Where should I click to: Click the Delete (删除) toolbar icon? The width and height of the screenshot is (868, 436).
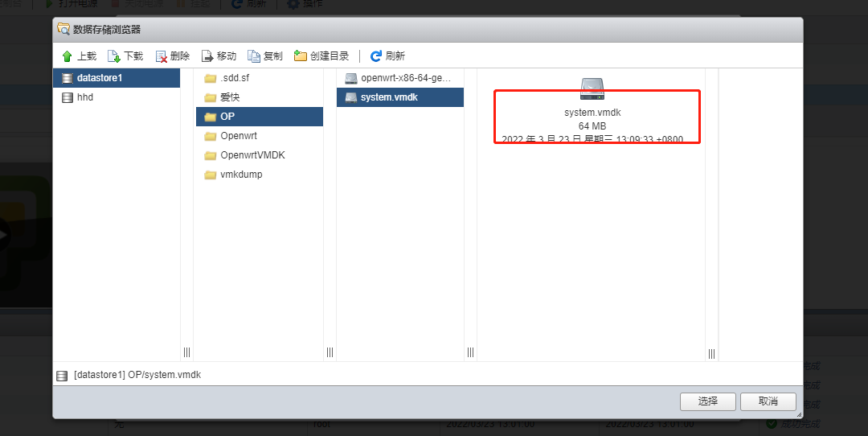click(161, 56)
